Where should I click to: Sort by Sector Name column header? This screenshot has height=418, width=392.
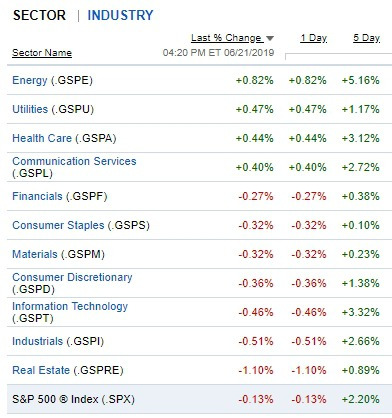(42, 53)
